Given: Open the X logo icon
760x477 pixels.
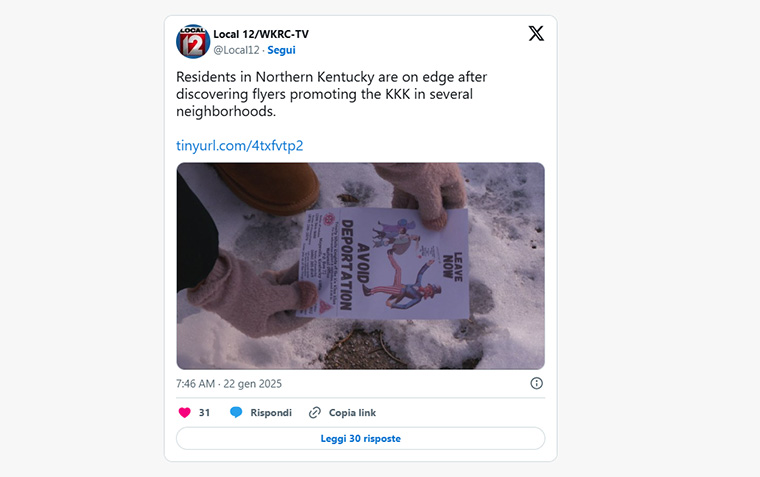Looking at the screenshot, I should click(536, 33).
